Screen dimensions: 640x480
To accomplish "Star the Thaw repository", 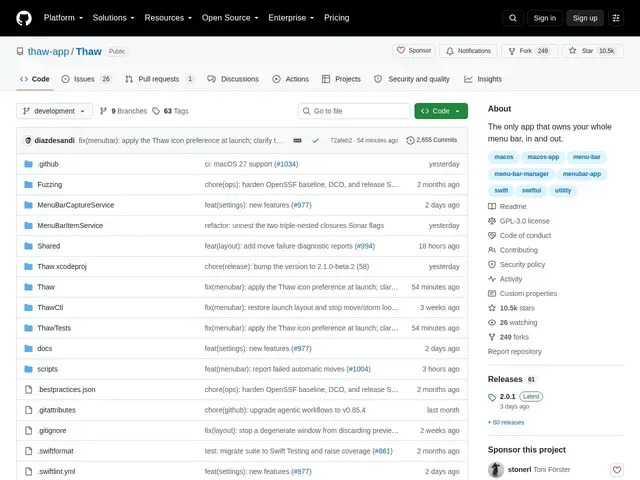I will click(x=593, y=51).
